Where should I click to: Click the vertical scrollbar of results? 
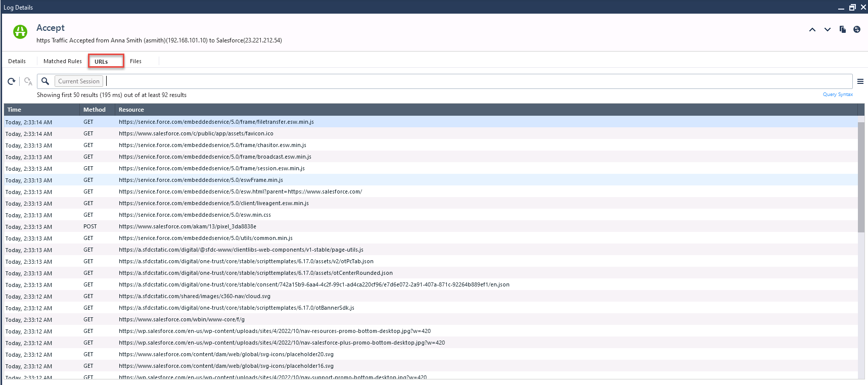tap(861, 177)
